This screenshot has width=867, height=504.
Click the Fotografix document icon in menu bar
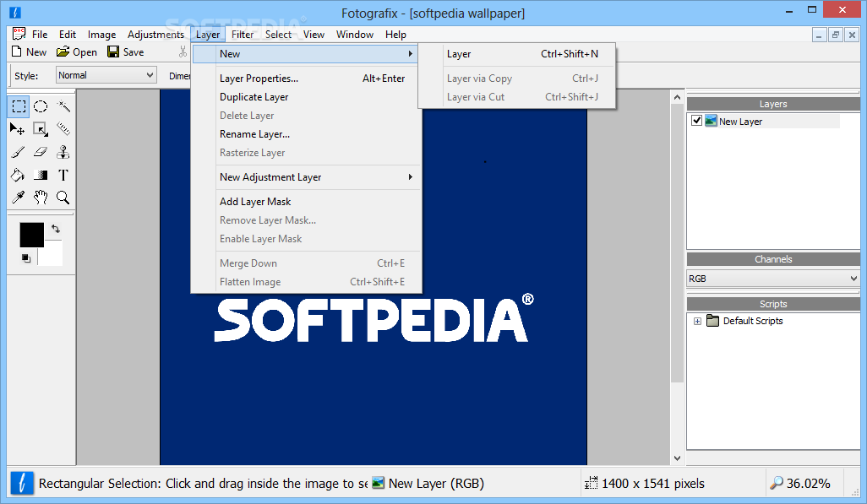(x=19, y=34)
